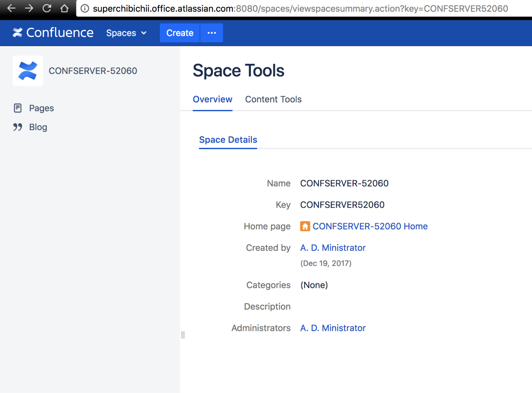
Task: Click the Categories value (None)
Action: coord(314,285)
